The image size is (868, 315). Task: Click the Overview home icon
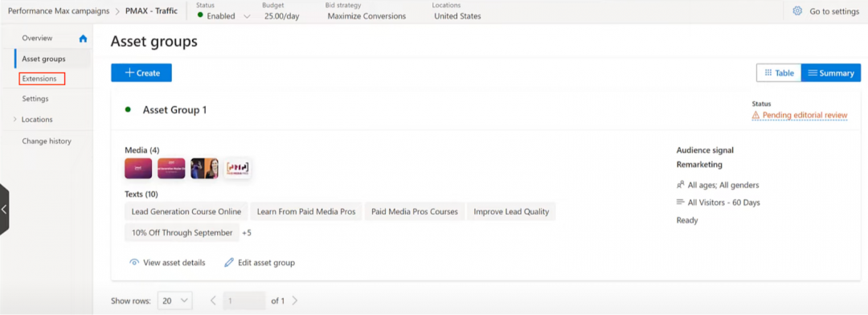[x=83, y=39]
